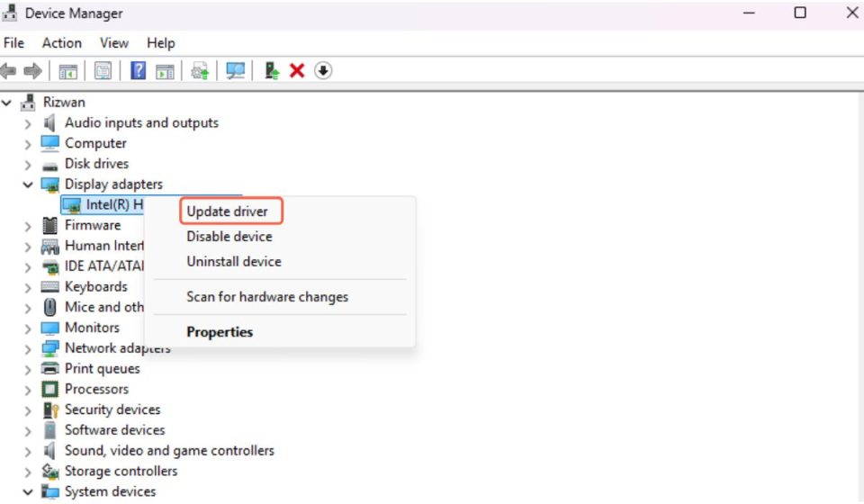864x504 pixels.
Task: Expand Audio inputs and outputs chevron
Action: [28, 123]
